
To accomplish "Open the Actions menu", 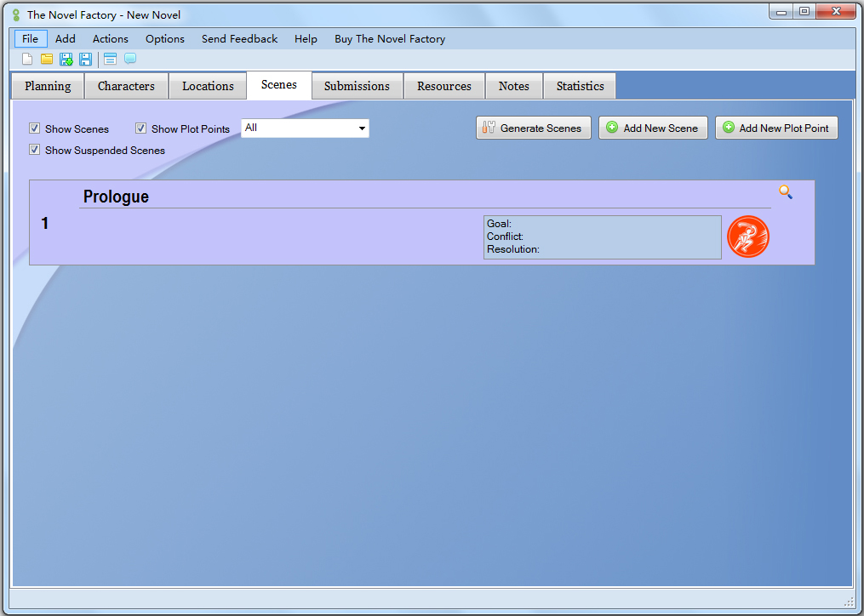I will pos(110,38).
